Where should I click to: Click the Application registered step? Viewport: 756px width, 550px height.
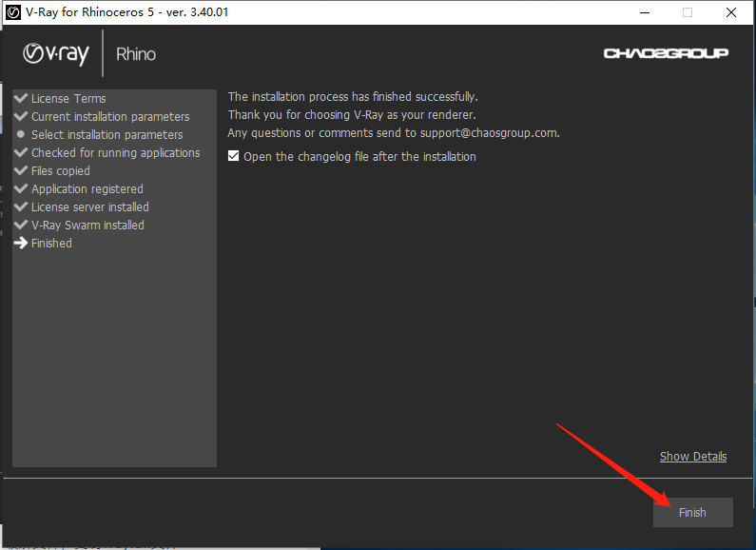pos(87,189)
